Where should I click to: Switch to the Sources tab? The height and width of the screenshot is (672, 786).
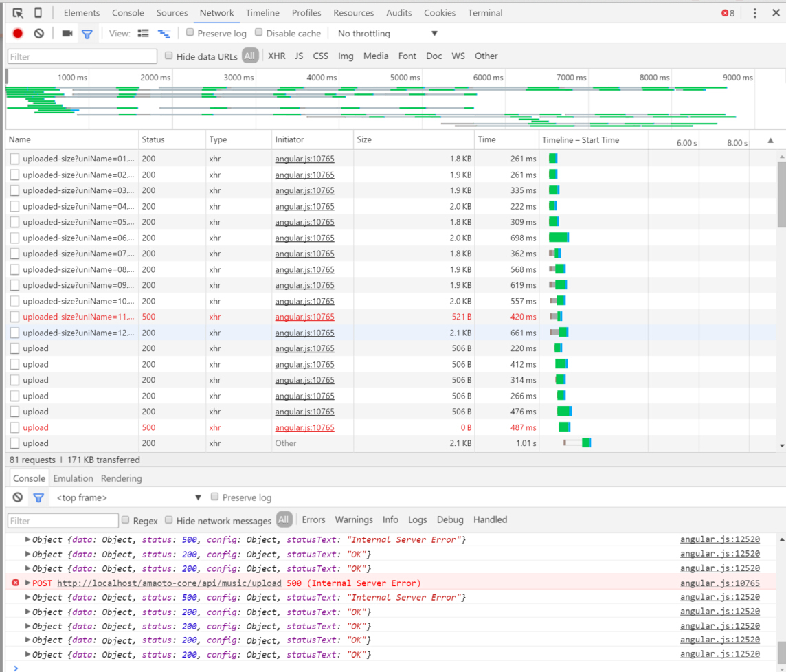172,13
